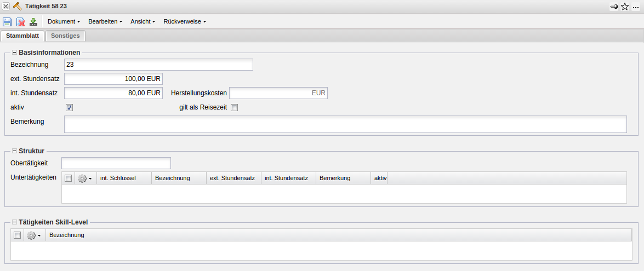
Task: Enable the gilt als Reisezeit checkbox
Action: [x=234, y=108]
